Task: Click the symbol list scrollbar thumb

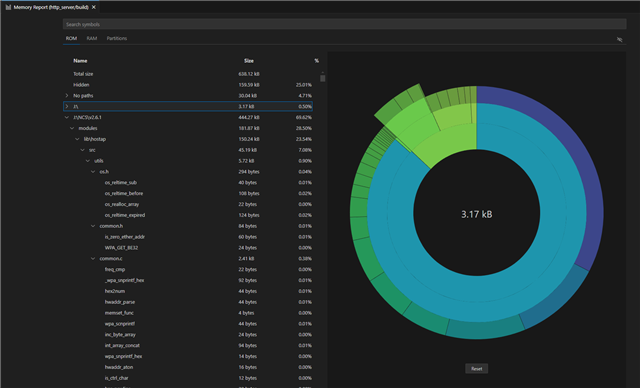Action: tap(322, 78)
